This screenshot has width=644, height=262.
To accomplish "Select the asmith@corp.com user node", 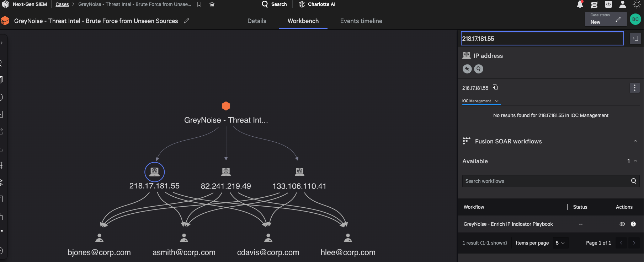I will [x=184, y=238].
